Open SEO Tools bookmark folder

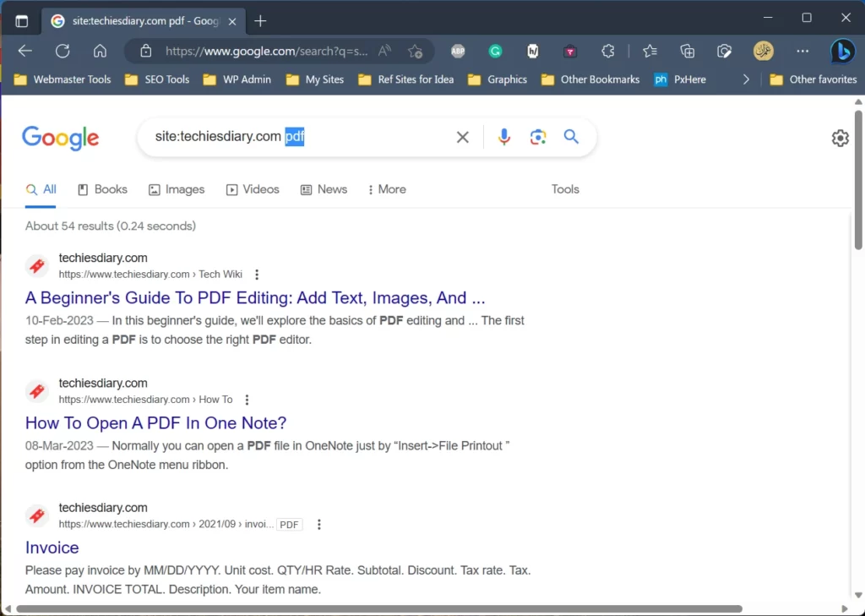tap(157, 79)
